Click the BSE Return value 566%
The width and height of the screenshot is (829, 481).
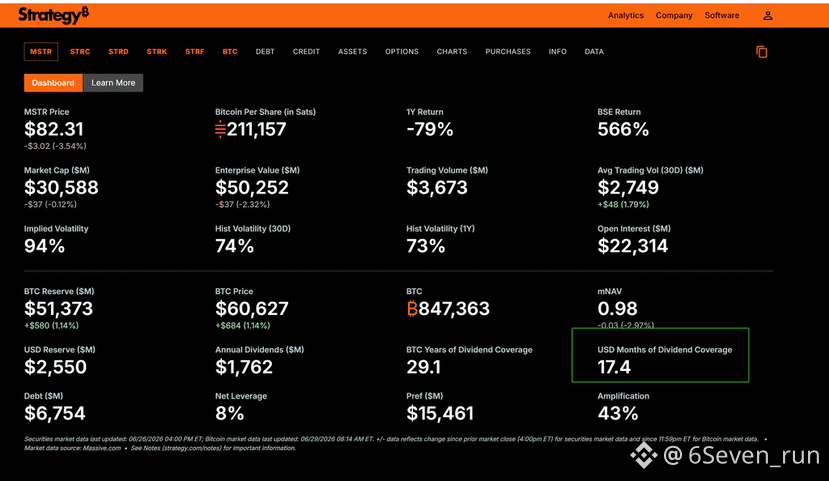pyautogui.click(x=623, y=129)
